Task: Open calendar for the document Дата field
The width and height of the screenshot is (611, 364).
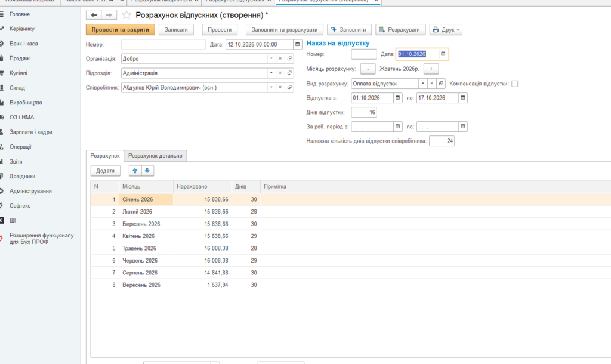Action: click(x=297, y=44)
